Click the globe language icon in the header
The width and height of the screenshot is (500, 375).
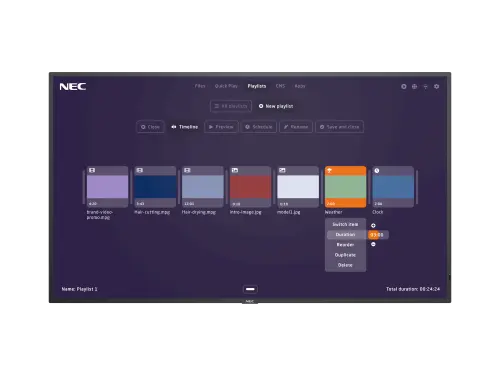tap(414, 86)
